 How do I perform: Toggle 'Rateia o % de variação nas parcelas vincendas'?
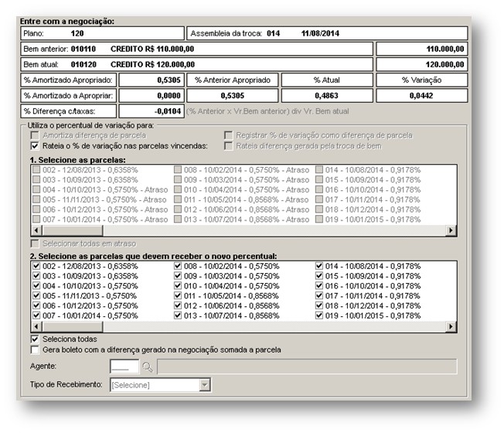point(35,146)
